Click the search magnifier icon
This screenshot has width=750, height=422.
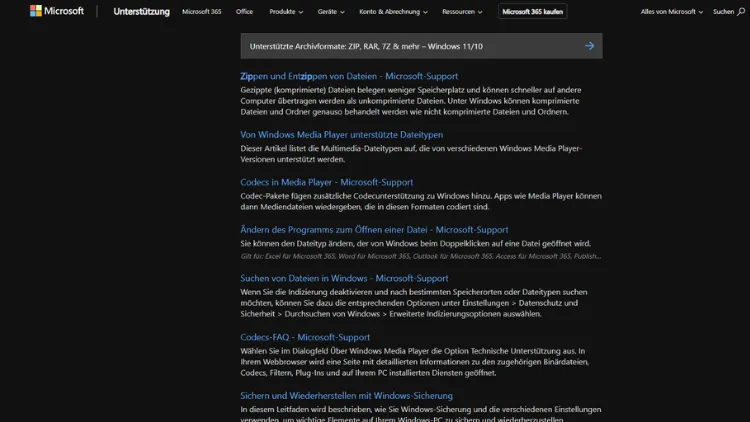coord(741,12)
